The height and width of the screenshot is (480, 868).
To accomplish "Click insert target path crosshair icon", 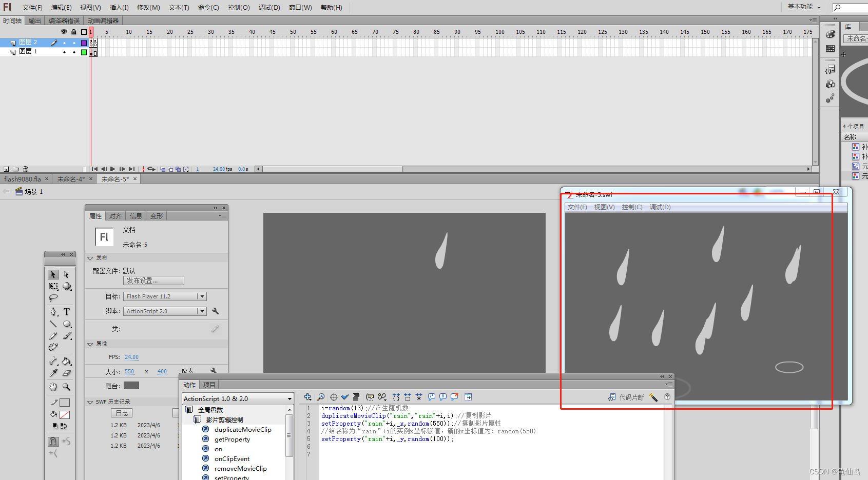I will pyautogui.click(x=334, y=397).
